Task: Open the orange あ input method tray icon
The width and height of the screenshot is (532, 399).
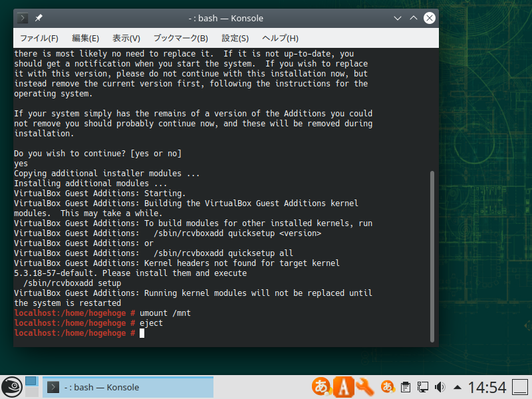Action: pyautogui.click(x=321, y=386)
